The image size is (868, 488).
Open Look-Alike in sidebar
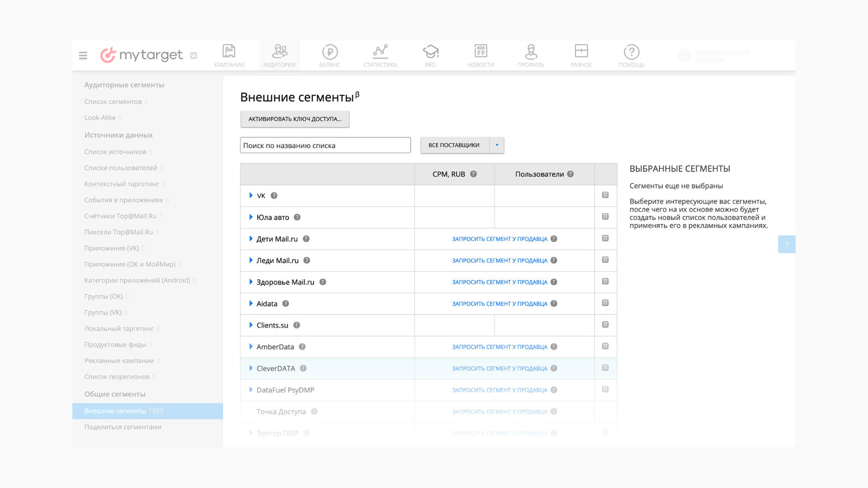100,118
